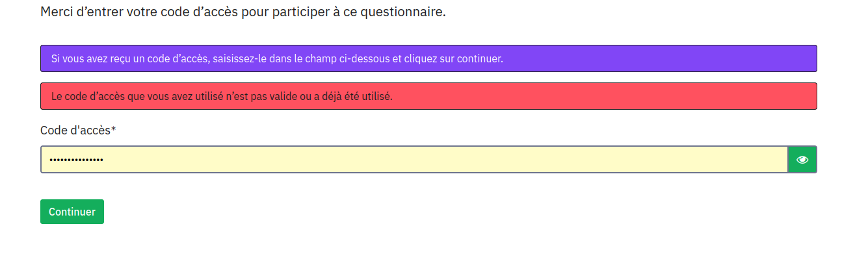Viewport: 868px width, 261px height.
Task: Click the Code d'accès field label
Action: click(75, 130)
